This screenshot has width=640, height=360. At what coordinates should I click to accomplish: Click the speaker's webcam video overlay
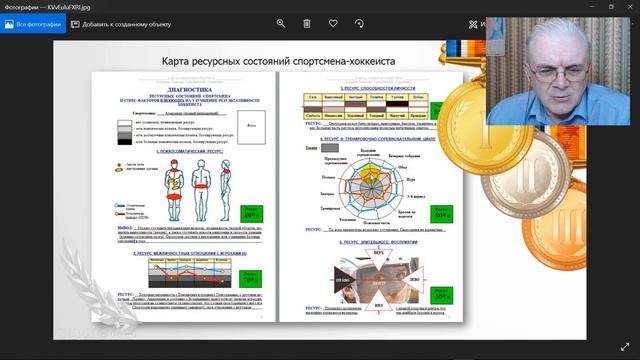[x=558, y=71]
